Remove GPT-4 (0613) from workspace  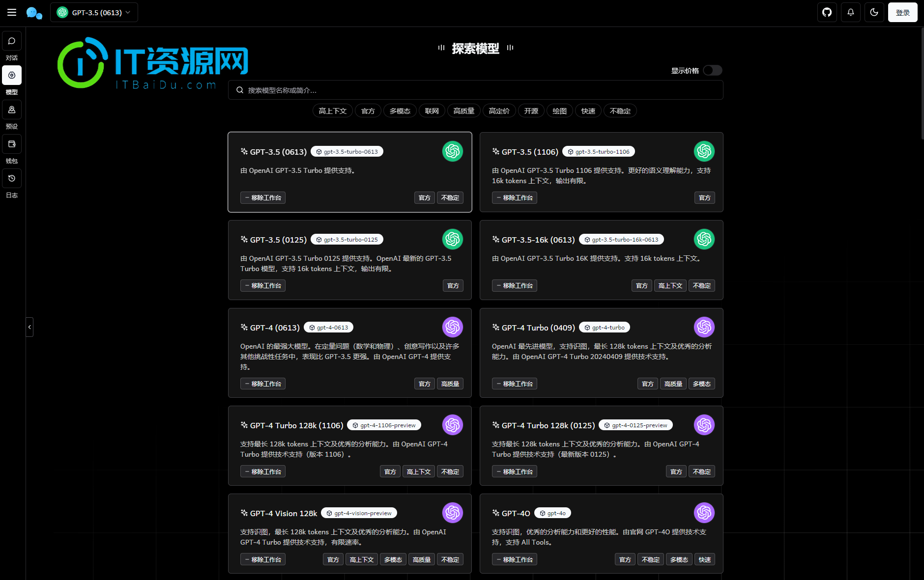point(263,384)
